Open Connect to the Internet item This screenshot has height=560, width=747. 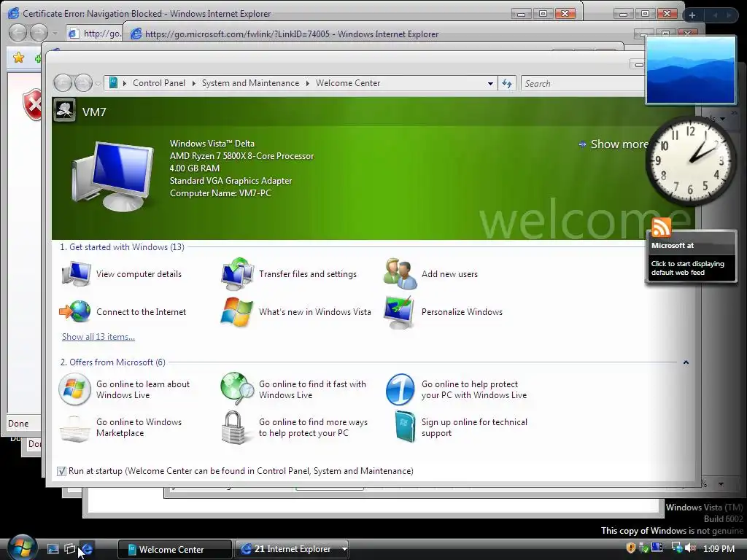[x=123, y=312]
